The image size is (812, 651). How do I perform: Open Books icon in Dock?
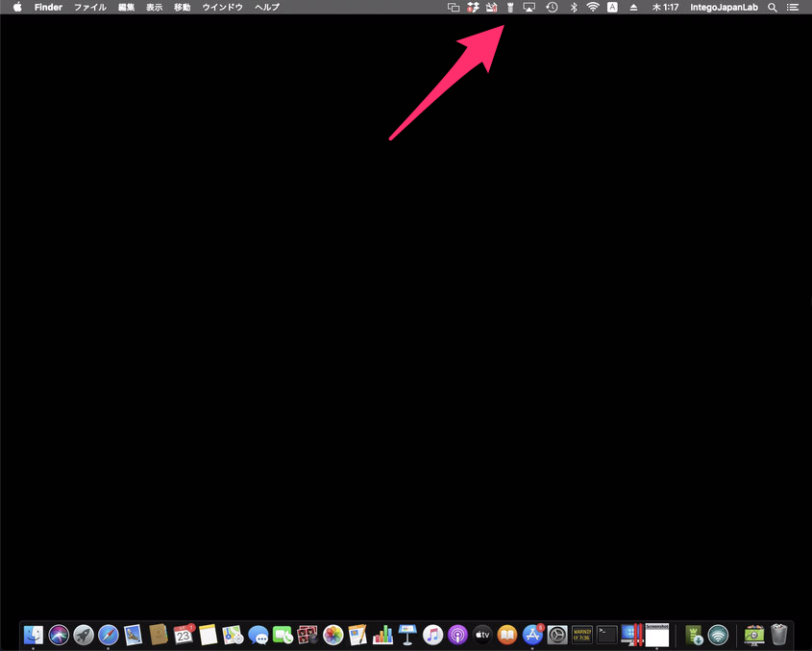click(507, 635)
